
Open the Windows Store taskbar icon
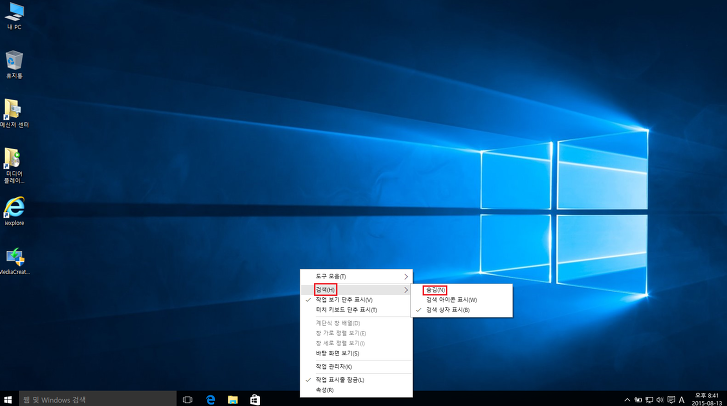click(255, 399)
